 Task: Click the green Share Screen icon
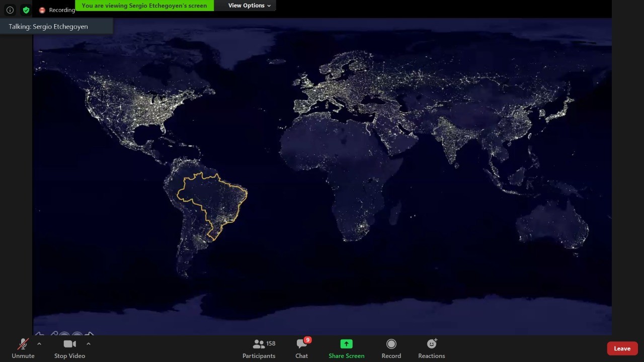(346, 344)
